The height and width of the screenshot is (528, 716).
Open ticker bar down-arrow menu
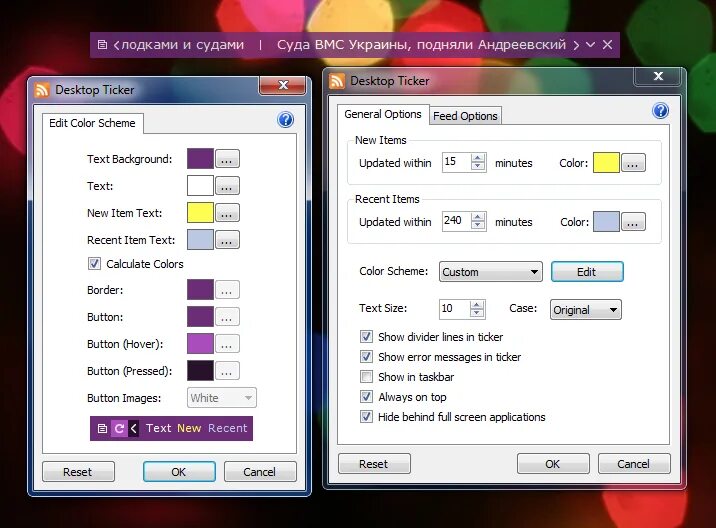(590, 45)
